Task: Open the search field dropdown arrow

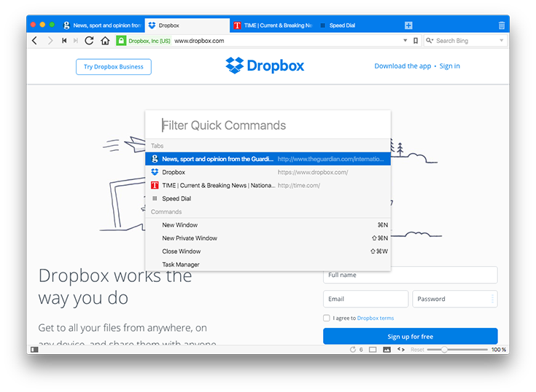Action: point(502,41)
